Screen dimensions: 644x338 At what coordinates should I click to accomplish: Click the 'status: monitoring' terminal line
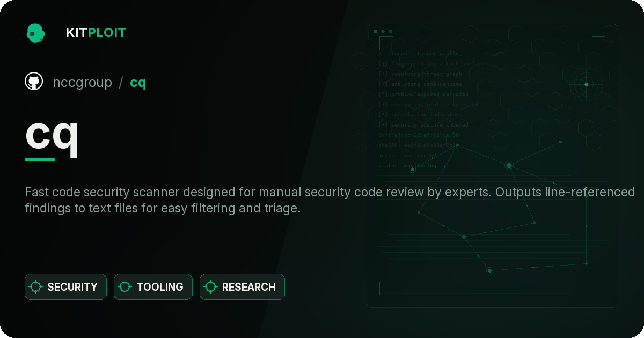407,166
